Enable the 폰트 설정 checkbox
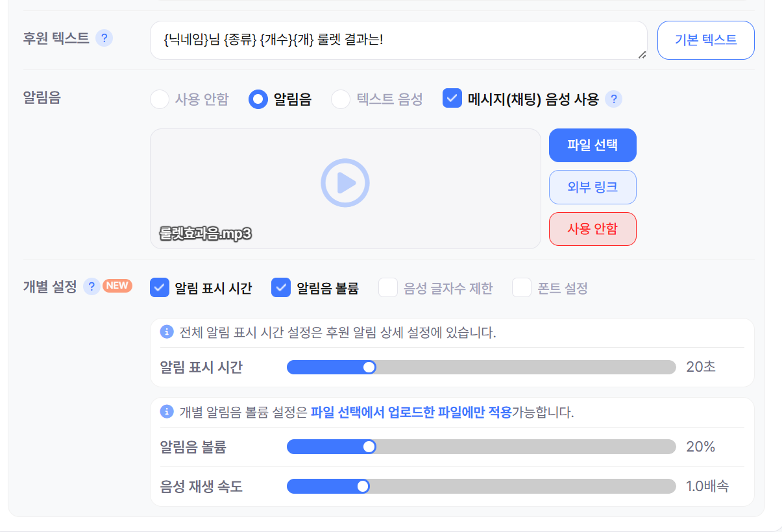Screen dimensions: 782x532 (522, 287)
